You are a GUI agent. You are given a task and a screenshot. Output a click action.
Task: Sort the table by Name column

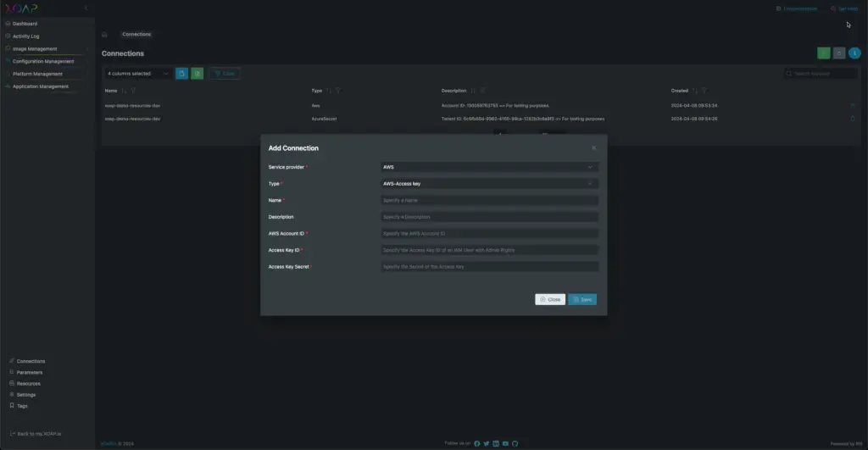point(124,91)
